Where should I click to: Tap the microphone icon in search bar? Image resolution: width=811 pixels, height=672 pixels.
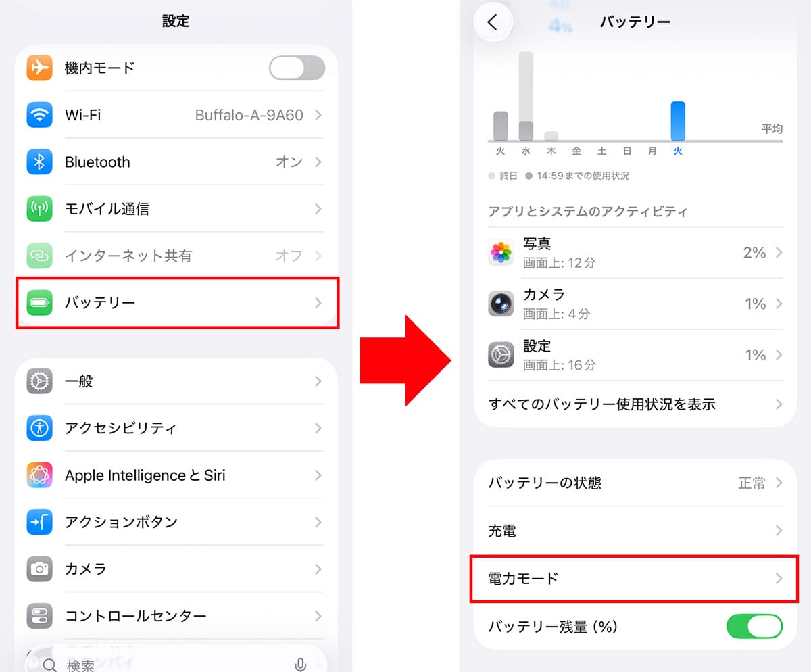pos(301,665)
